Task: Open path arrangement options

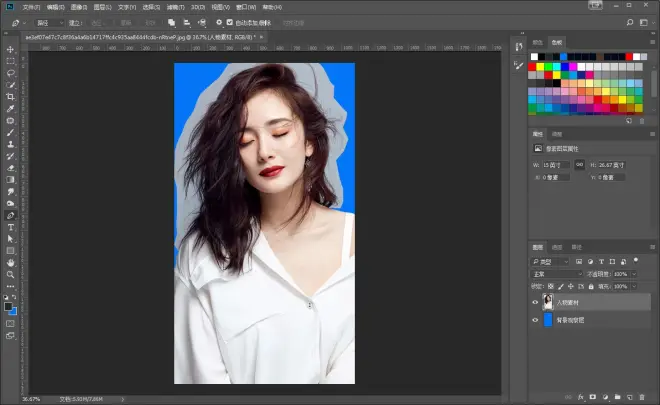Action: click(202, 23)
